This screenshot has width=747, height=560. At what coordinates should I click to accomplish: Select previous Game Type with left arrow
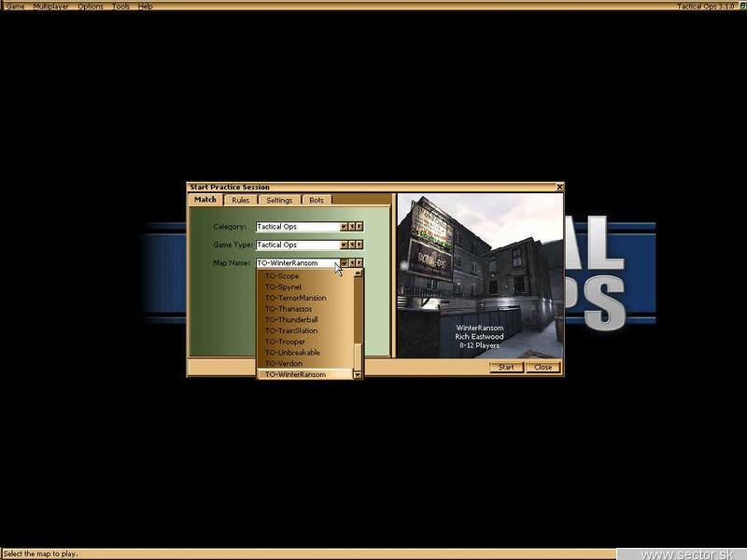click(x=352, y=245)
